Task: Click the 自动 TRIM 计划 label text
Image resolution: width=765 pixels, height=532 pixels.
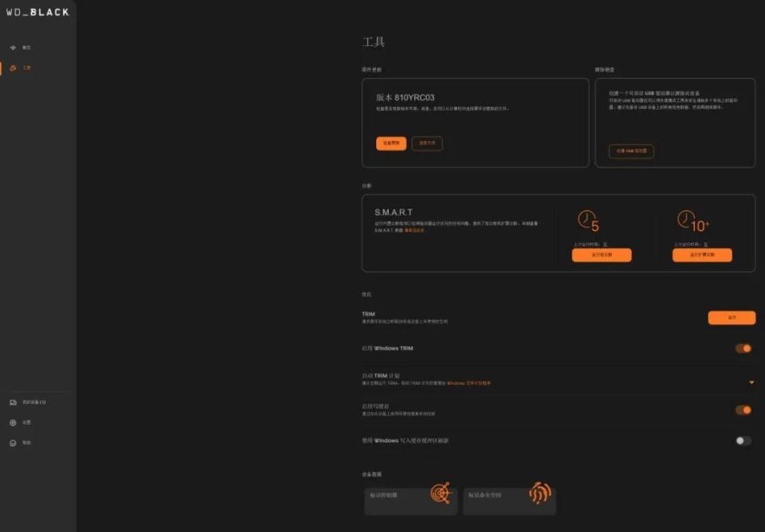Action: point(381,376)
